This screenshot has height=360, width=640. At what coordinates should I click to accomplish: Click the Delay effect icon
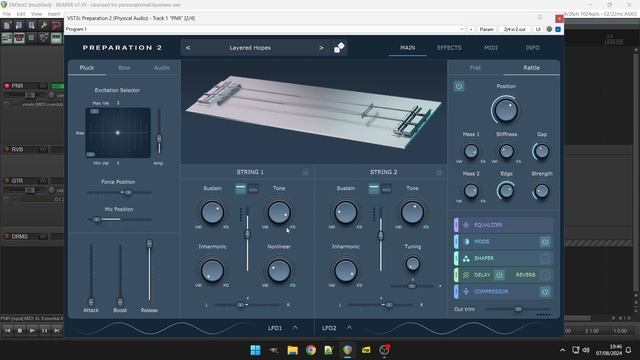coord(466,275)
